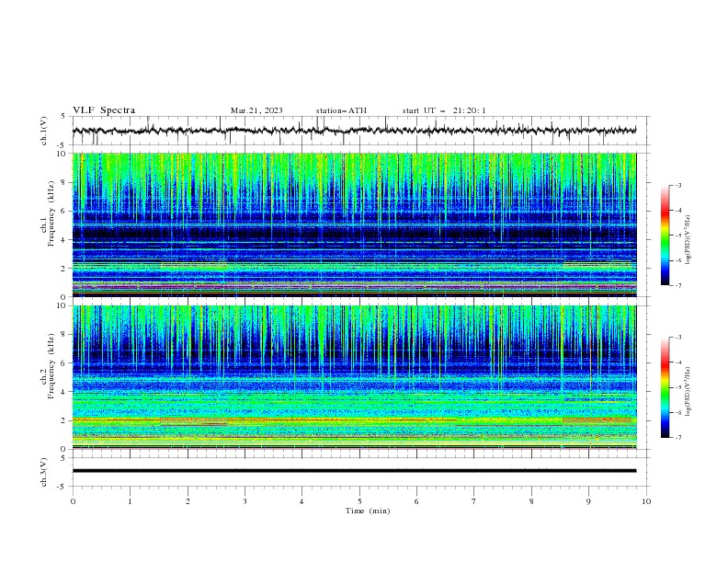The height and width of the screenshot is (563, 728).
Task: Click the ch.1 spectrogram color bar
Action: click(x=665, y=236)
